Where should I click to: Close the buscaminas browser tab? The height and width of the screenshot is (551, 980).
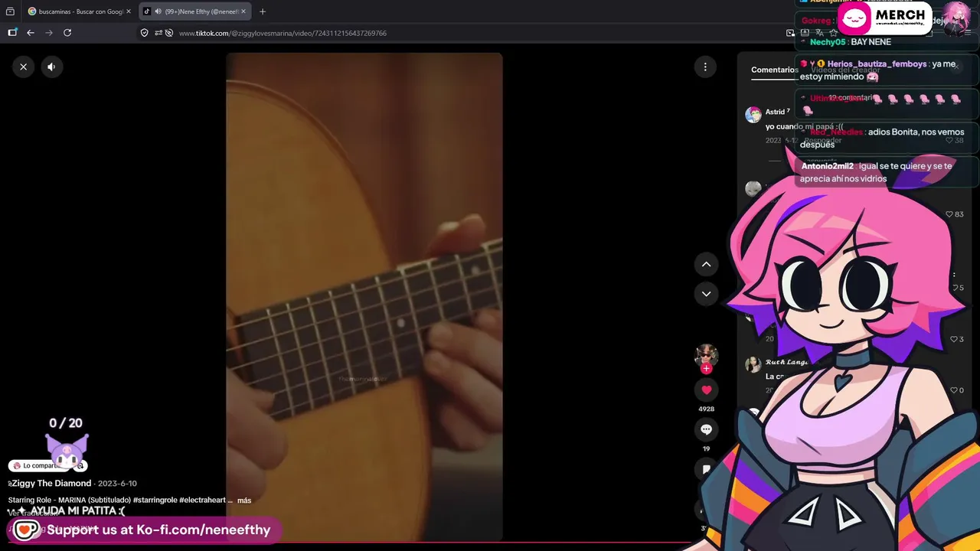pyautogui.click(x=129, y=11)
